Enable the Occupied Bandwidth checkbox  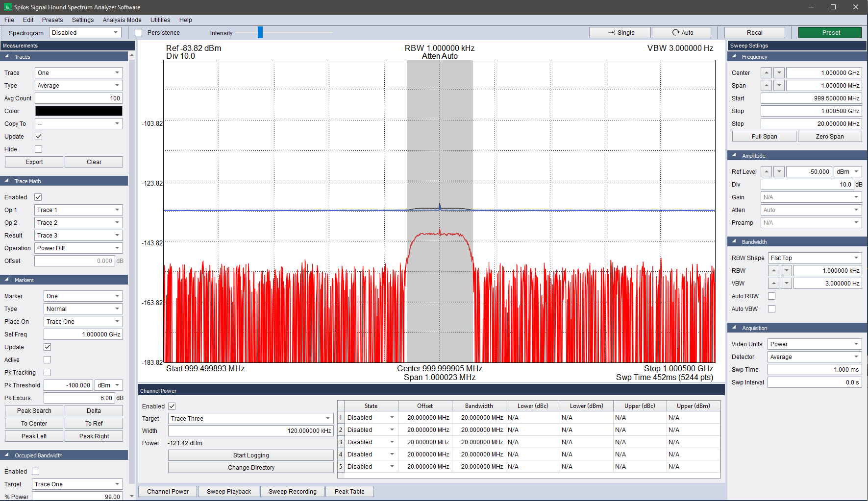(x=36, y=472)
